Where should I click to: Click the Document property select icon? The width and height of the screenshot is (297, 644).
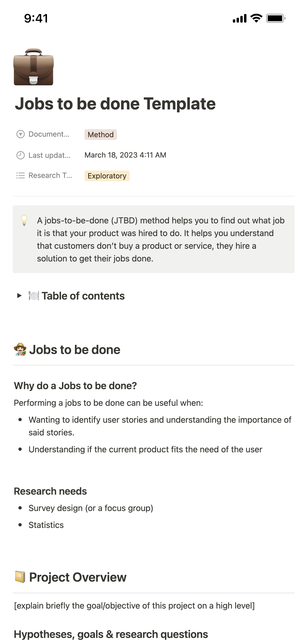21,134
